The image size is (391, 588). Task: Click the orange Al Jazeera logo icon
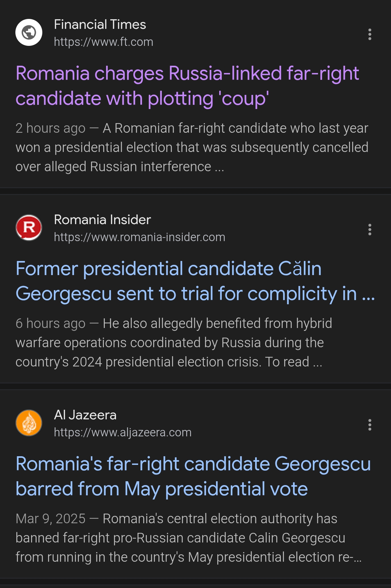point(29,423)
